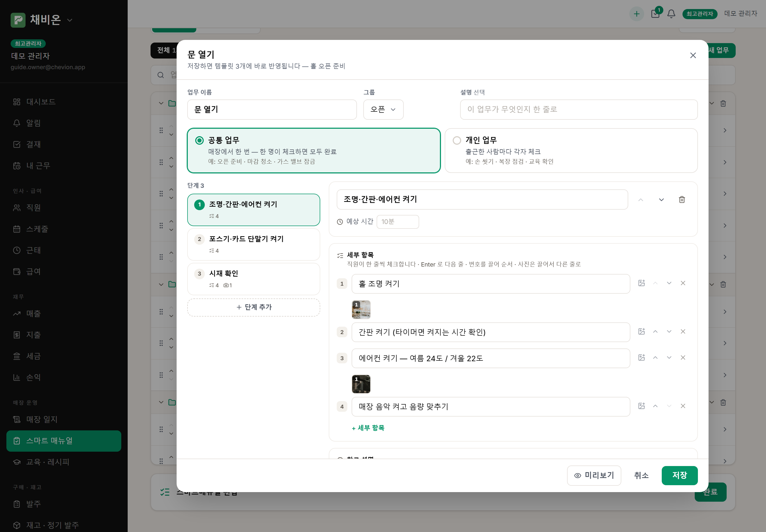The width and height of the screenshot is (766, 532).
Task: Close the 문 열기 dialog
Action: (x=693, y=55)
